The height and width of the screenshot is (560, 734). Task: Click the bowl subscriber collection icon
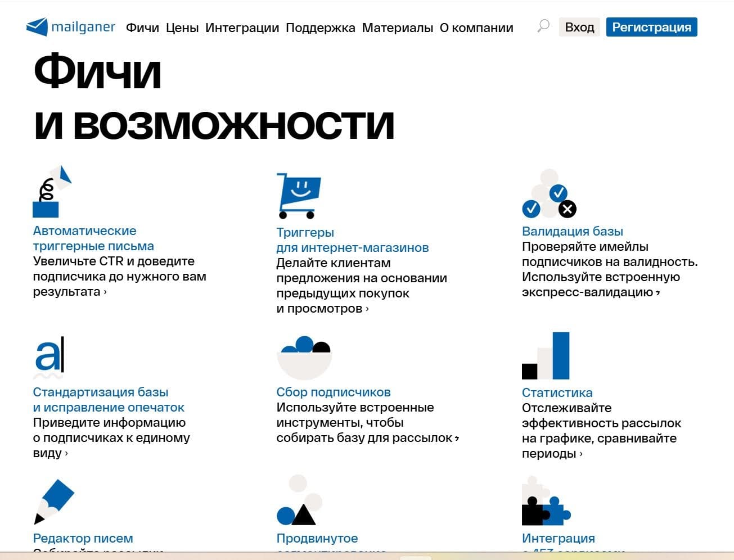(x=304, y=358)
